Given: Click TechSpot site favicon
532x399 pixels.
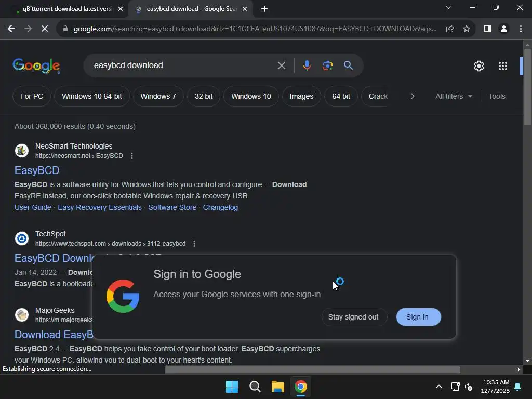Looking at the screenshot, I should tap(22, 238).
